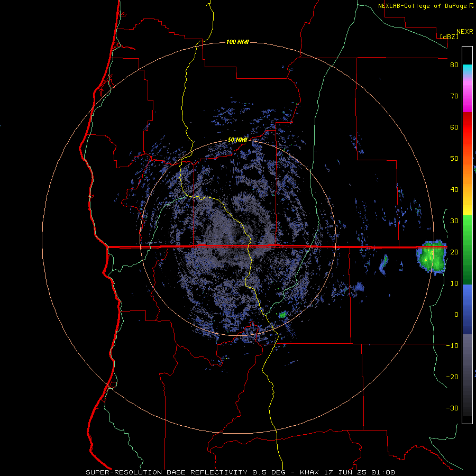
Task: Click the 80 dBZ scale value
Action: 454,65
